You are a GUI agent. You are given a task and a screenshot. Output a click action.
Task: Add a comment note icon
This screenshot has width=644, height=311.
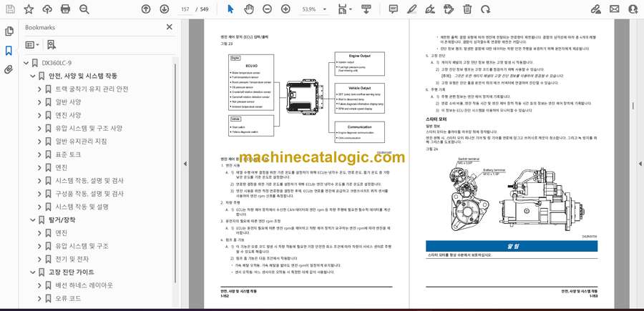point(393,9)
